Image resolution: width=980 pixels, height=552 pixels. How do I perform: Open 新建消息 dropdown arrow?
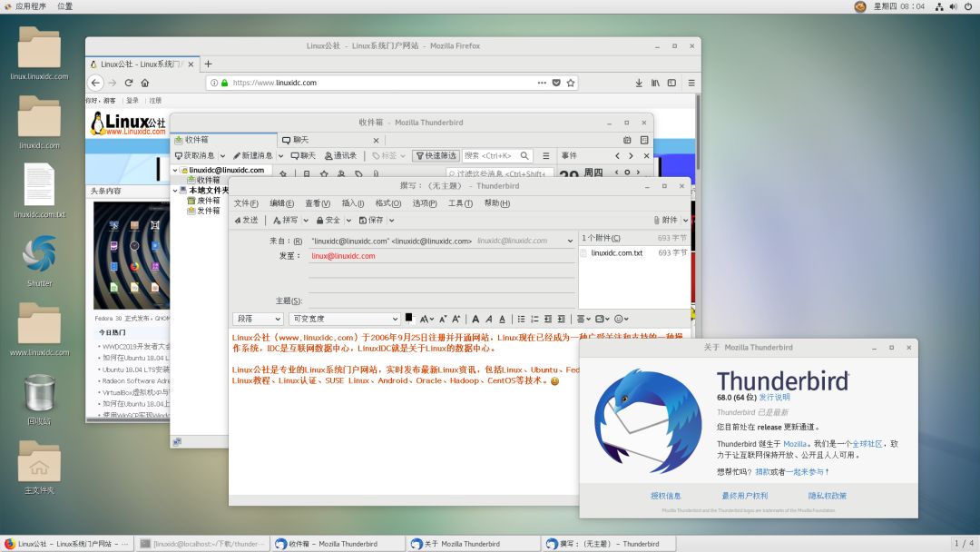[x=280, y=155]
